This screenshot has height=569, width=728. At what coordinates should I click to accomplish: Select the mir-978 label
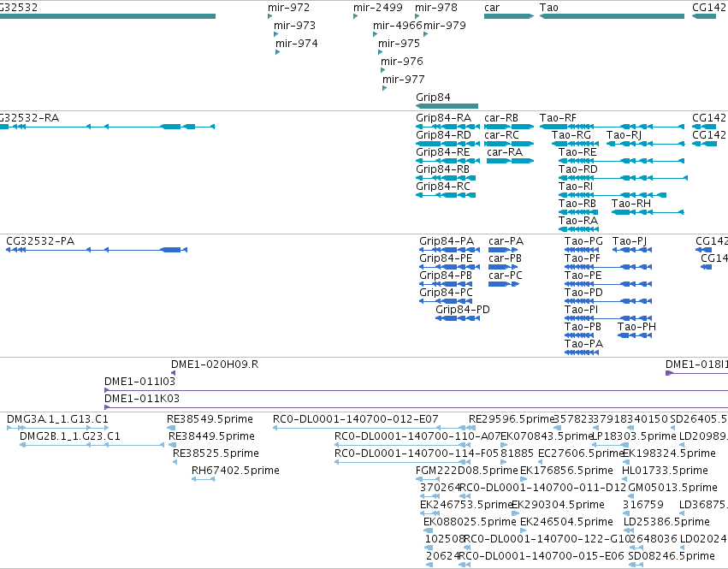point(436,8)
